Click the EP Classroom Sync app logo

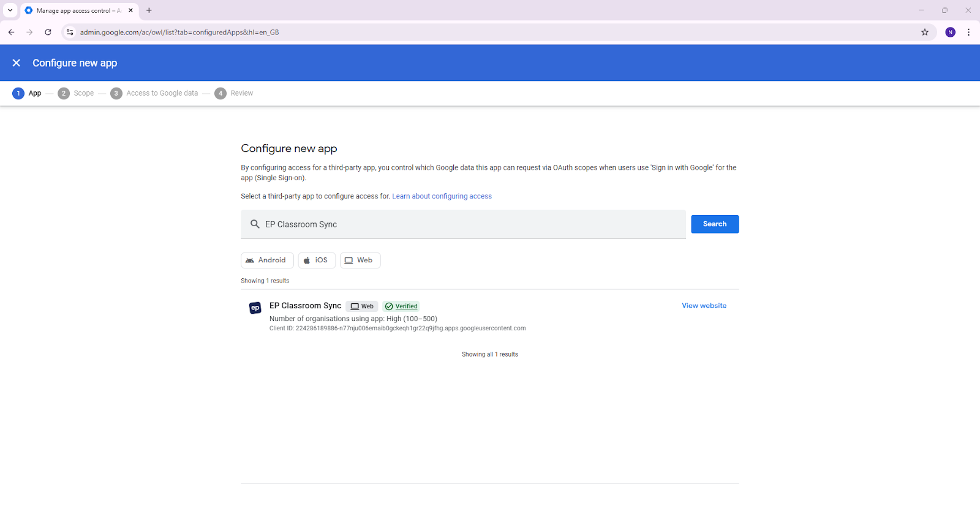pyautogui.click(x=255, y=308)
